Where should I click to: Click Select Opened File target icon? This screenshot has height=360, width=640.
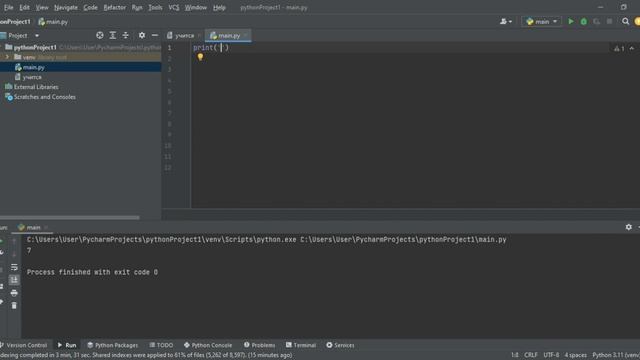point(100,36)
